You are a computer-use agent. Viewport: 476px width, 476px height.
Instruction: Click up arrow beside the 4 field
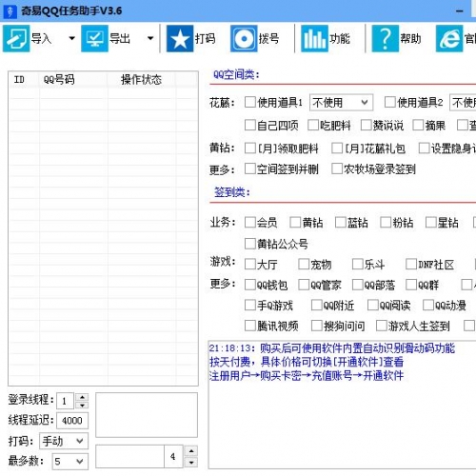click(x=191, y=451)
